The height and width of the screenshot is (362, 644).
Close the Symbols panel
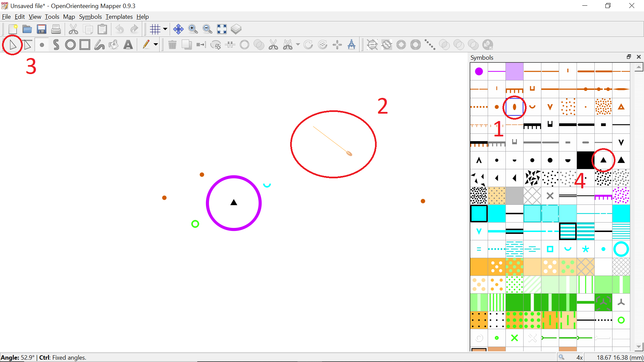click(x=639, y=57)
